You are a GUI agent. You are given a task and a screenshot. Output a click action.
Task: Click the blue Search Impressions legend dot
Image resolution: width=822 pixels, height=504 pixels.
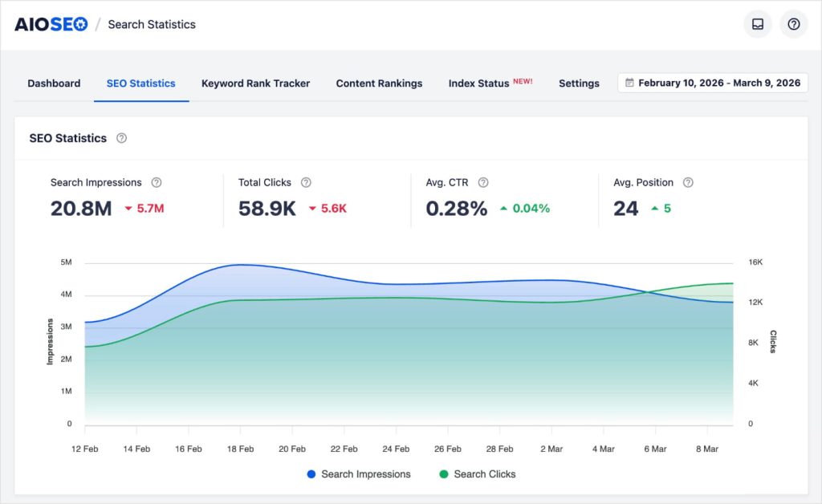(311, 474)
